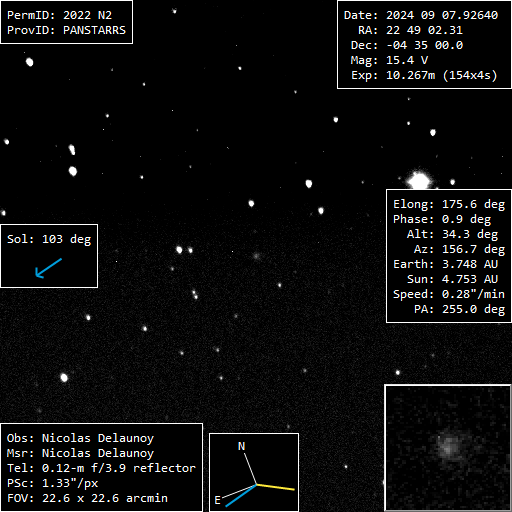Click the Sol 103 deg label

coord(49,239)
